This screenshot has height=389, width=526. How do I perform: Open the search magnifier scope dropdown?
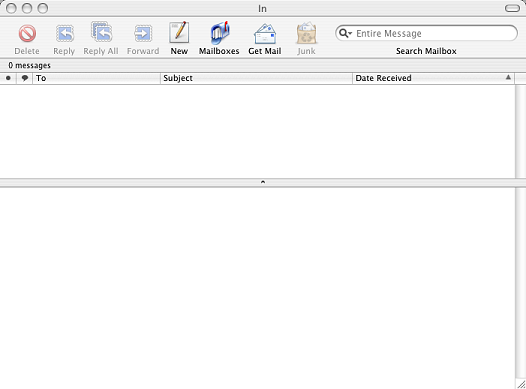pos(345,33)
